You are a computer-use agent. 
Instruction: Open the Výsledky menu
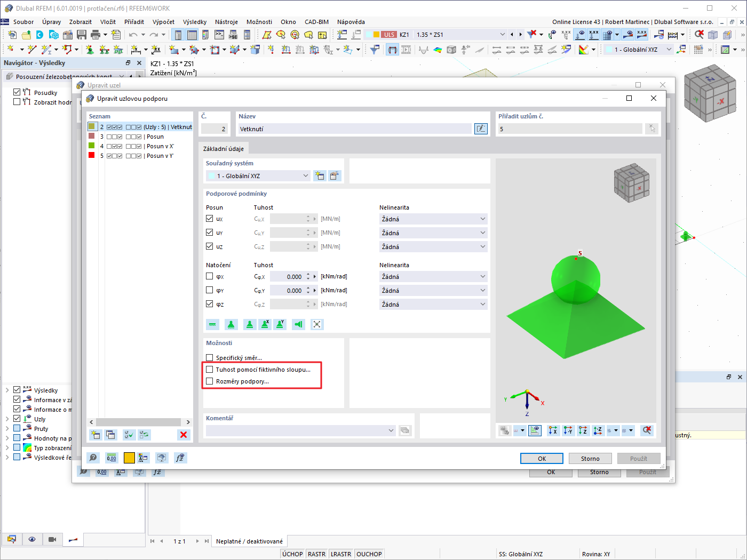(x=195, y=22)
